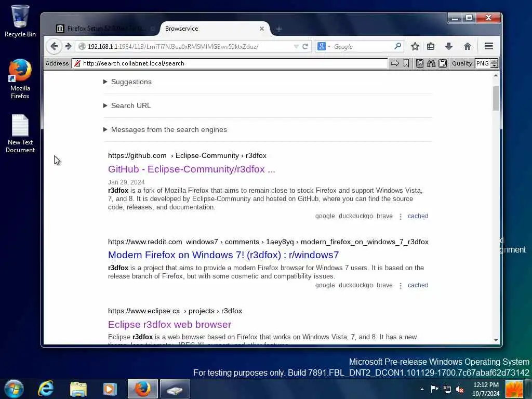Go back using the Firefox back arrow

[x=54, y=46]
